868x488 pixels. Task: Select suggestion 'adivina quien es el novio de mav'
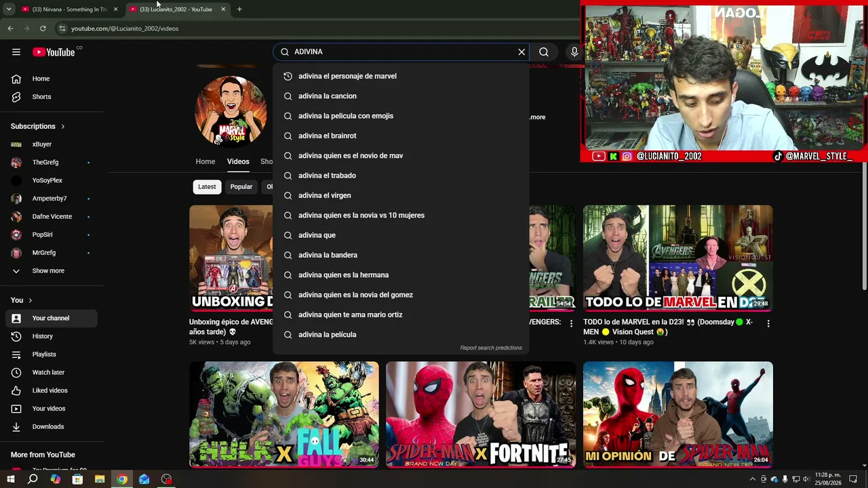pos(401,156)
